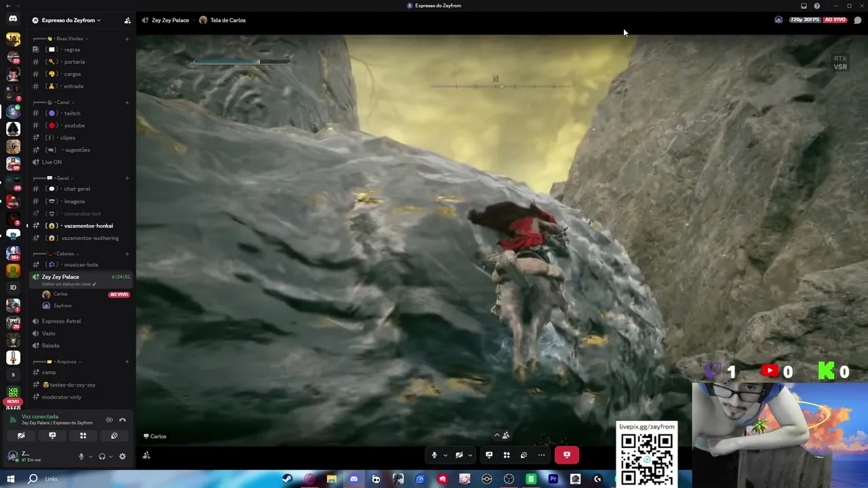Toggle noise suppression in voice panel
The image size is (868, 488).
tap(109, 420)
